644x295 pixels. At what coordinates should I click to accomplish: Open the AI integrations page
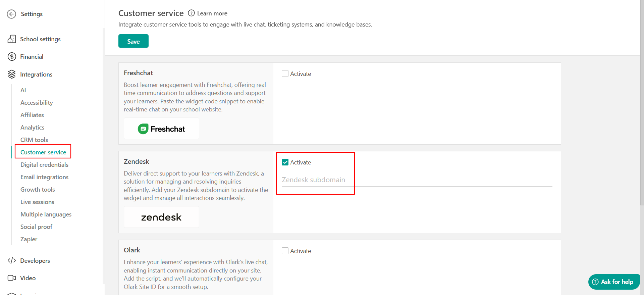point(23,90)
